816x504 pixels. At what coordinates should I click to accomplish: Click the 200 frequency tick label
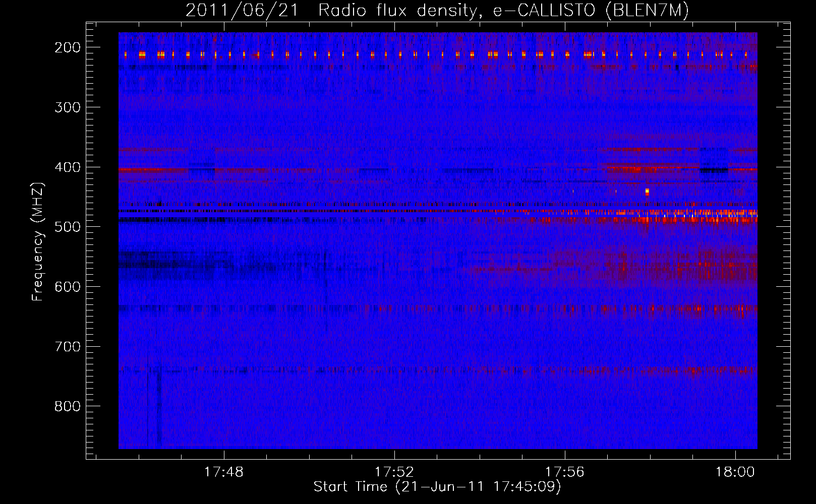(67, 47)
